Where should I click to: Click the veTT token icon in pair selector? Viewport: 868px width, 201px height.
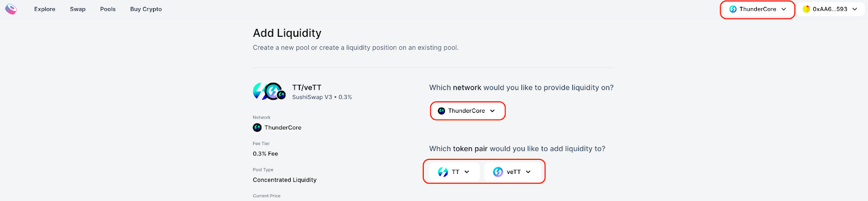pos(498,172)
